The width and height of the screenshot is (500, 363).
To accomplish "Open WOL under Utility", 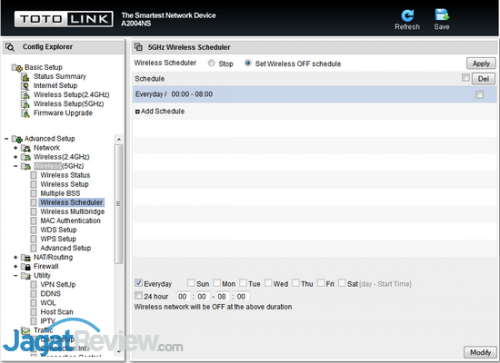I will click(x=48, y=303).
